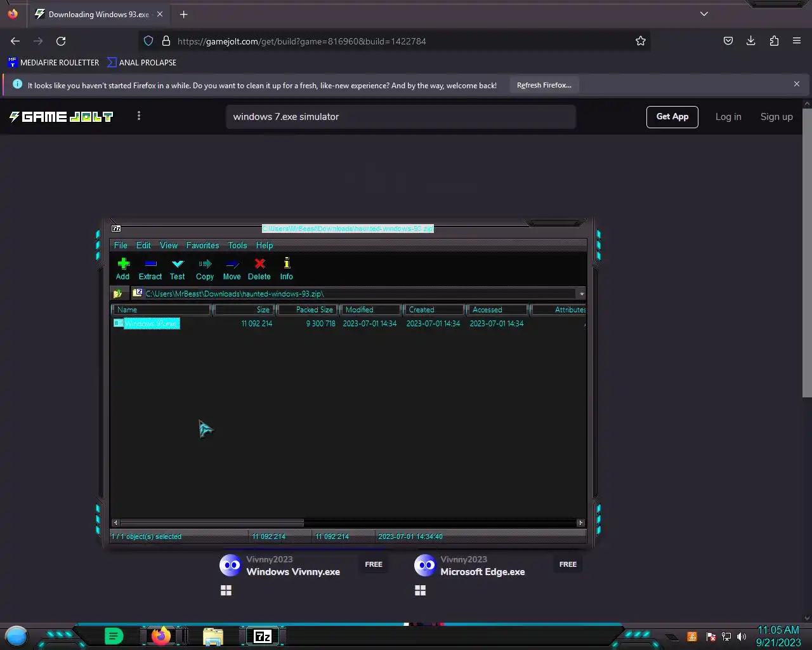Click the Get App button
The width and height of the screenshot is (812, 650).
[672, 117]
